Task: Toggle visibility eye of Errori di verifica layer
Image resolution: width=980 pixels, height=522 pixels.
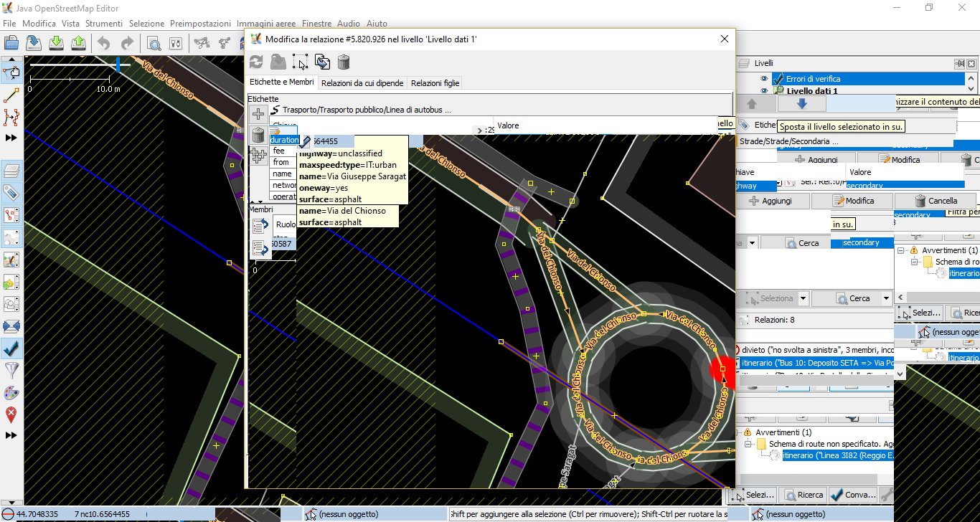Action: click(x=764, y=79)
